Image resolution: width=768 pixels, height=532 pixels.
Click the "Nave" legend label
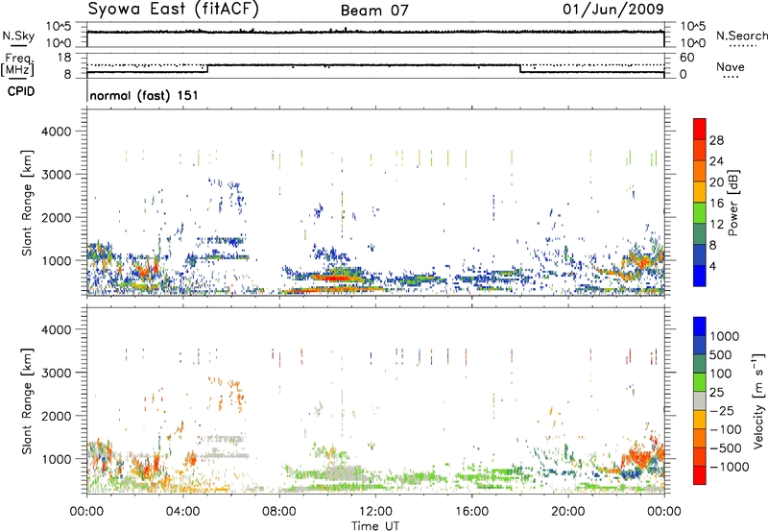pos(731,66)
